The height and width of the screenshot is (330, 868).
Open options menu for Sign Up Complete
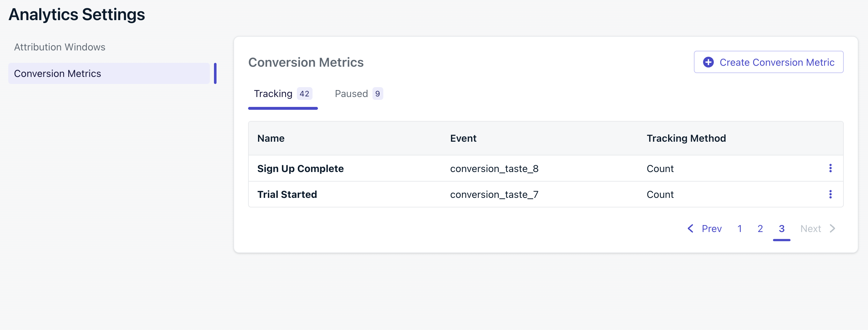tap(830, 168)
